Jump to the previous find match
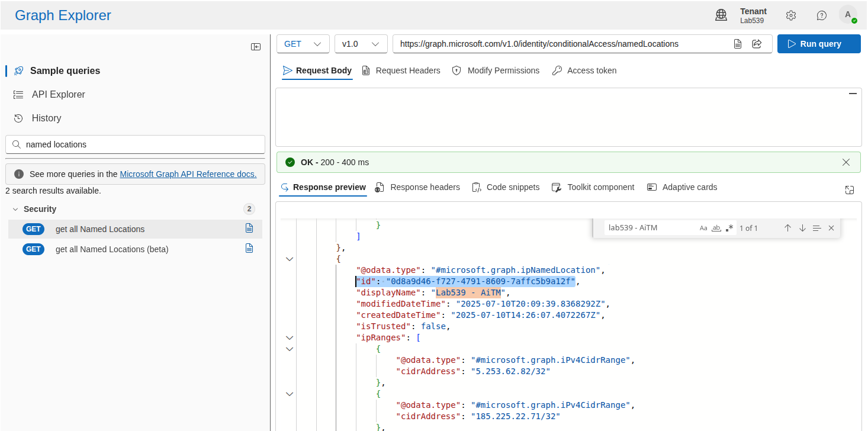 (x=787, y=228)
